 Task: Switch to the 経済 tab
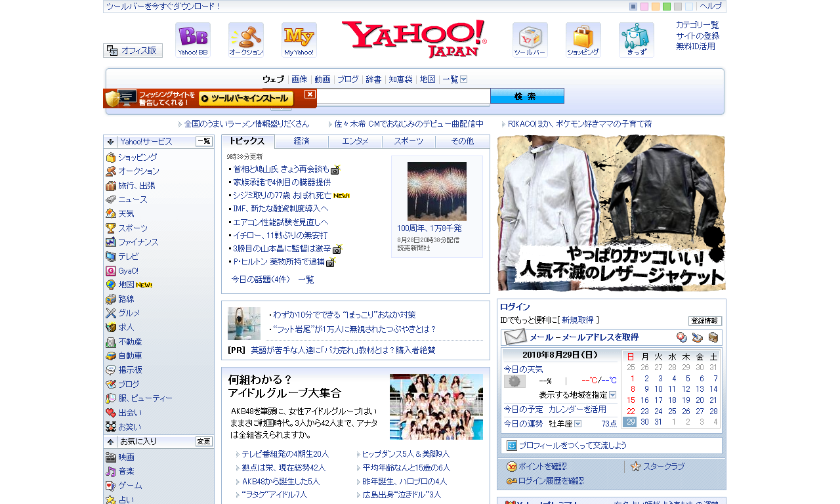(x=302, y=142)
